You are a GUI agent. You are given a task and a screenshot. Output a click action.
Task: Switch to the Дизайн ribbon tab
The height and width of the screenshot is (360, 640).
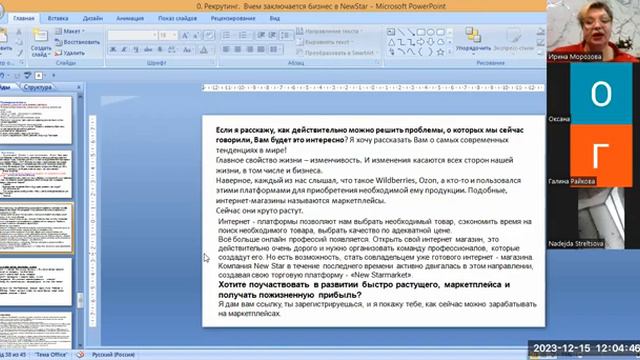click(x=93, y=18)
